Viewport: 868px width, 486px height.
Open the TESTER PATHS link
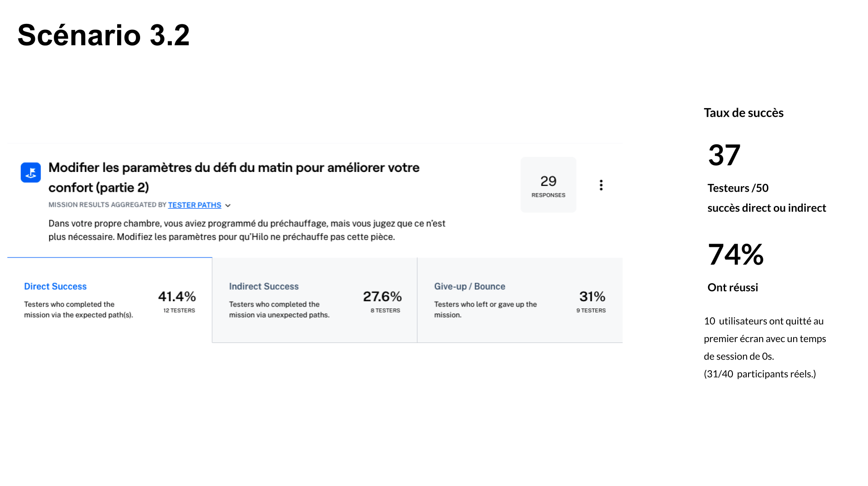pos(194,205)
